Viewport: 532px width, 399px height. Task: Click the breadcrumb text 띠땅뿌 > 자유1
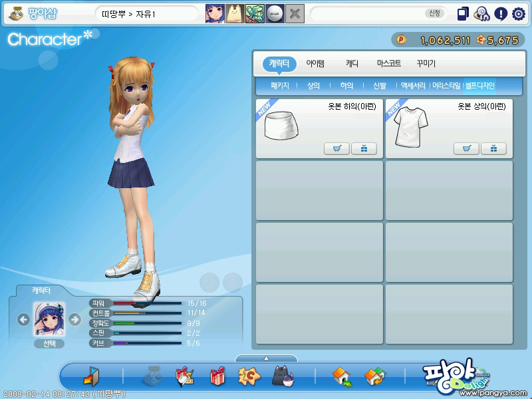(128, 14)
